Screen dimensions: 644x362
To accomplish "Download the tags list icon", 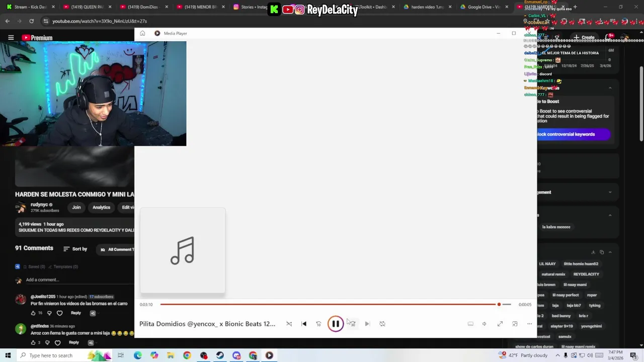I will coord(594,252).
